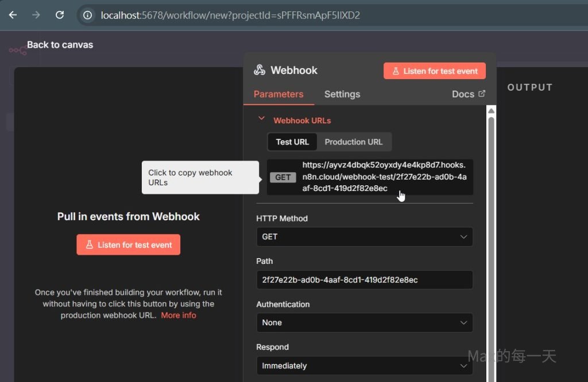
Task: Click the Webhook node icon in header
Action: coord(260,71)
